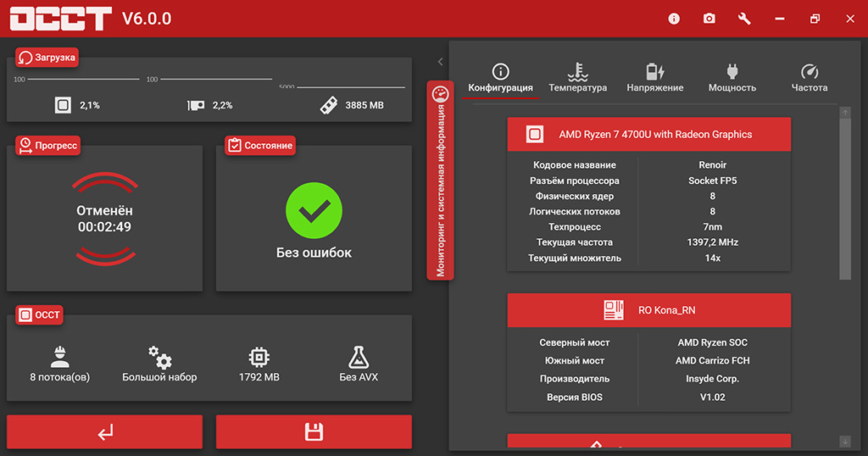Click the 1397,2 MHz frequency value
This screenshot has height=456, width=868.
(x=712, y=242)
